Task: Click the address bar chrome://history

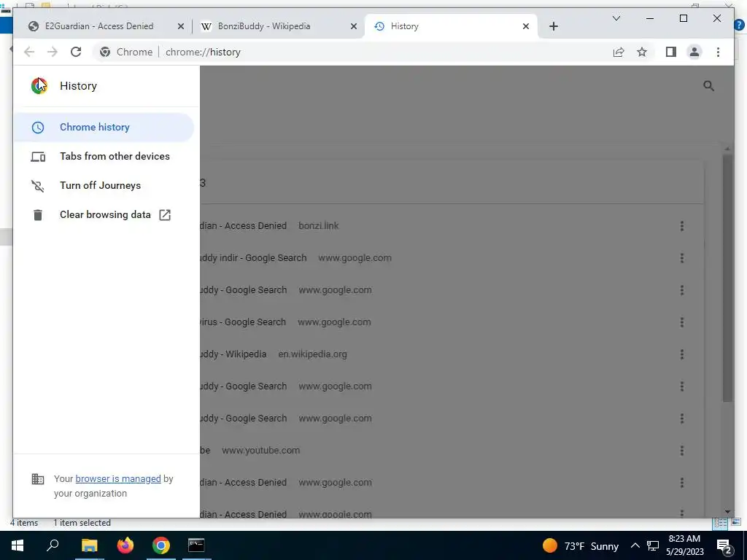Action: coord(203,52)
